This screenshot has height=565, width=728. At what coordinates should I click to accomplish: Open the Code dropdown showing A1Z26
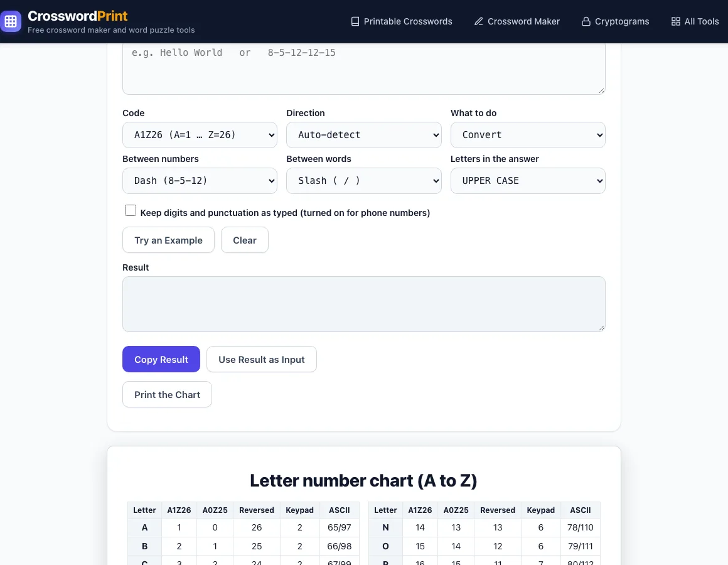tap(200, 135)
